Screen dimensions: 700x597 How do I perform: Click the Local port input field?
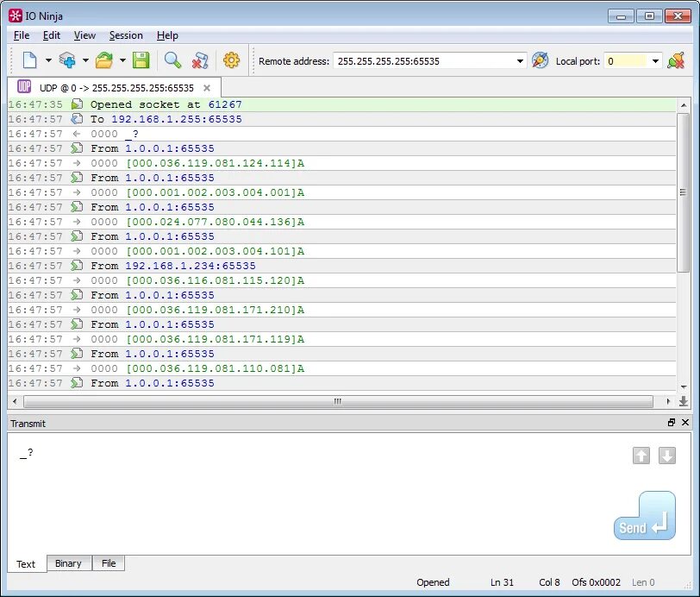(627, 61)
